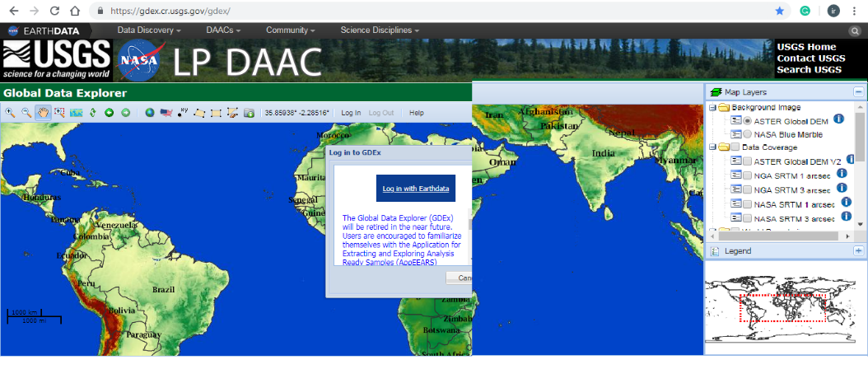Image resolution: width=868 pixels, height=369 pixels.
Task: Check the ASTER Global DEM V2 checkbox
Action: [747, 161]
